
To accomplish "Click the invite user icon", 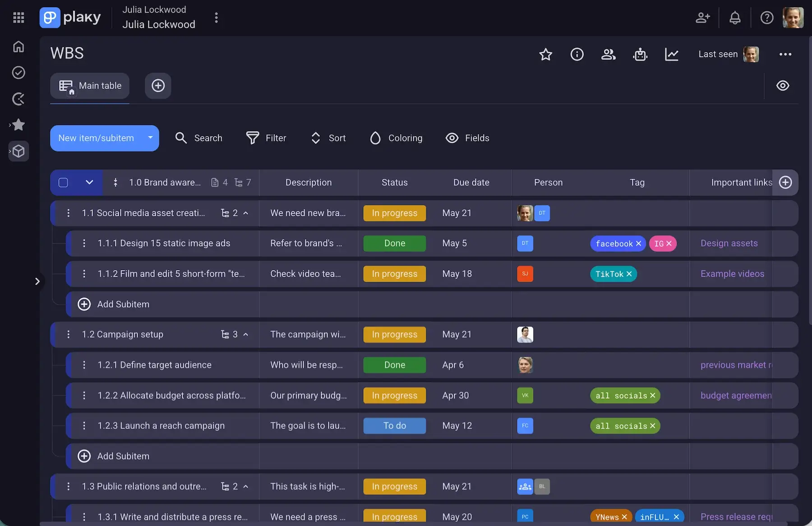I will 702,18.
